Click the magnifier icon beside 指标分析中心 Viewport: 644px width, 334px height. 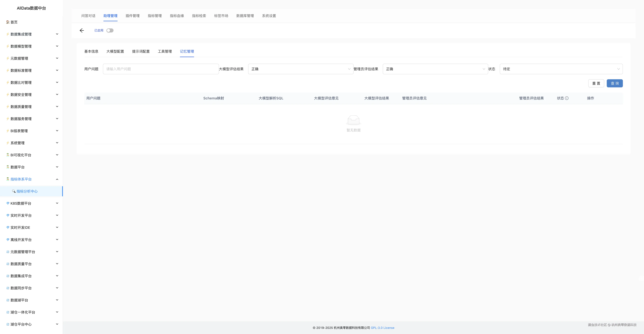click(14, 191)
